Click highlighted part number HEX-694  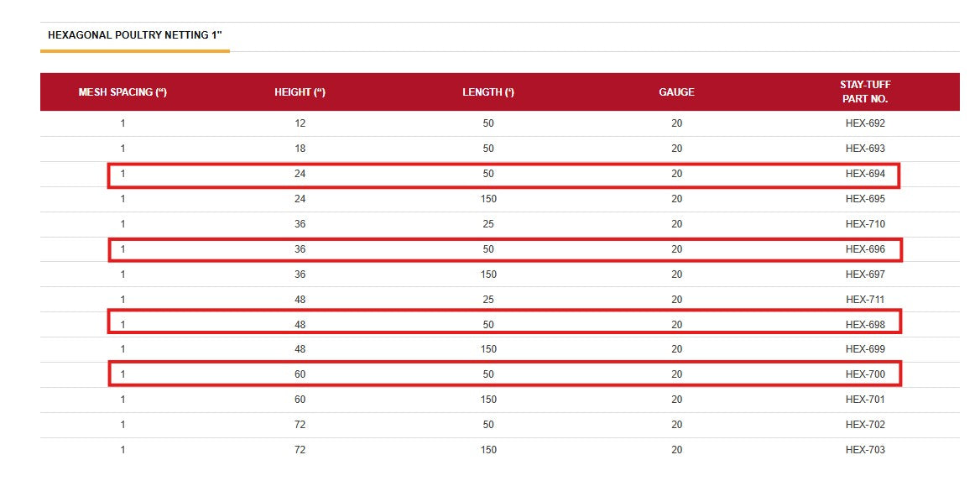pos(865,174)
